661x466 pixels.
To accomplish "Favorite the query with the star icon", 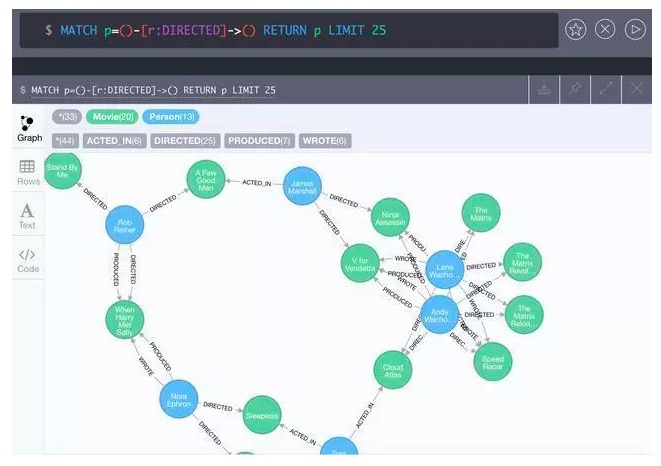I will (x=575, y=30).
